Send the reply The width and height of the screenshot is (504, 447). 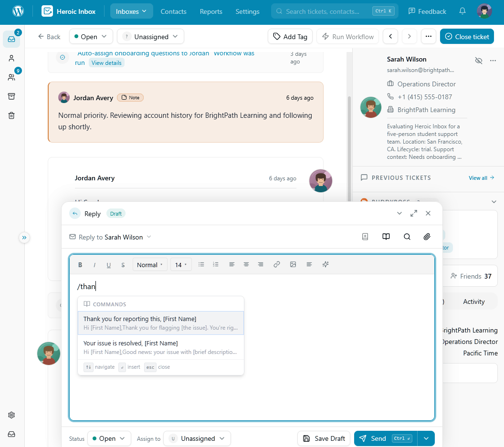[x=386, y=438]
